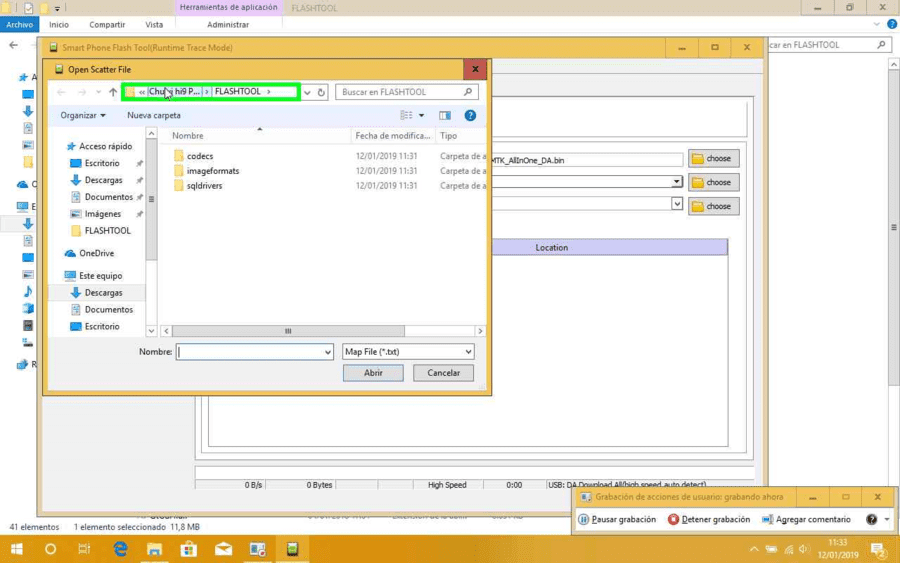The height and width of the screenshot is (563, 900).
Task: Open Inicio ribbon tab
Action: [59, 25]
